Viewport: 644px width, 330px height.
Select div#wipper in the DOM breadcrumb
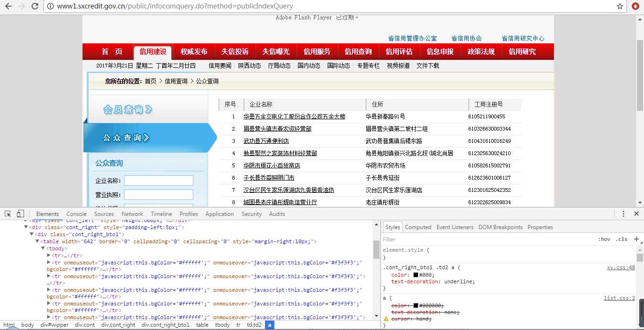coord(54,325)
